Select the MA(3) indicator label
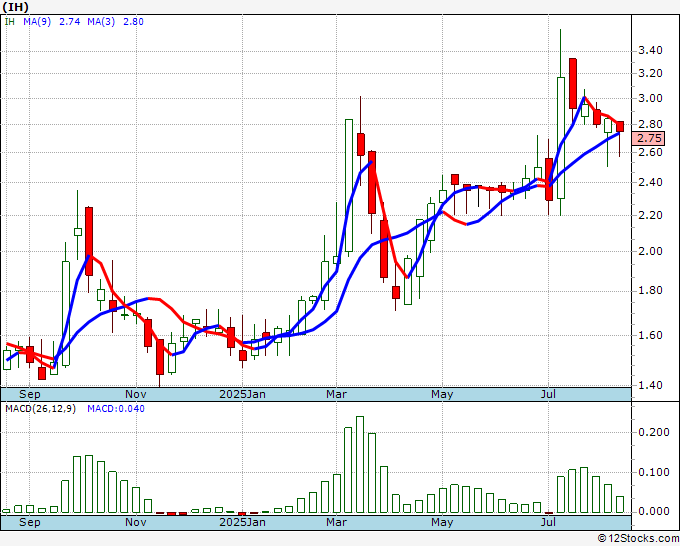Screen dimensions: 680x546 tap(101, 22)
